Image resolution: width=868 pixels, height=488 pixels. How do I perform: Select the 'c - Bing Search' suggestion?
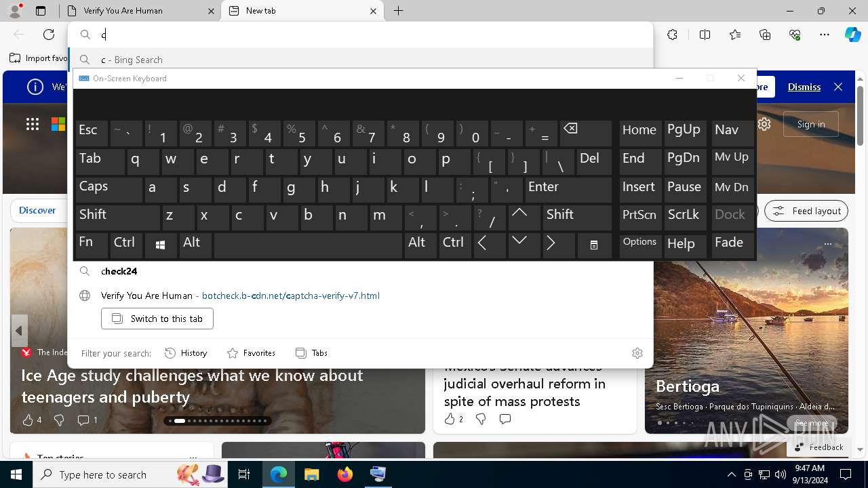pos(360,60)
